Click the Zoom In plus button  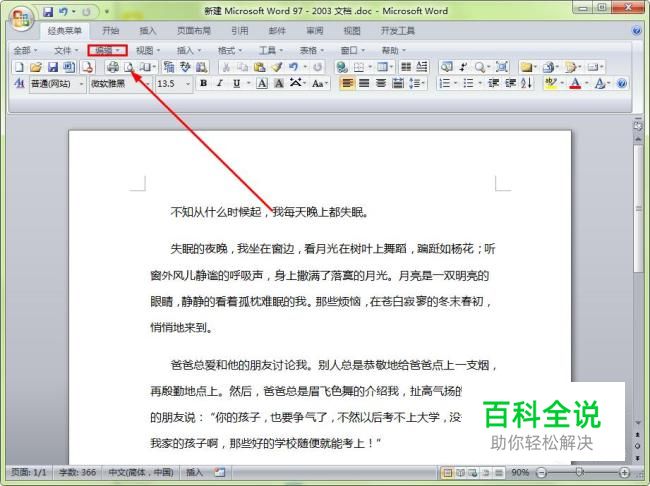click(624, 473)
